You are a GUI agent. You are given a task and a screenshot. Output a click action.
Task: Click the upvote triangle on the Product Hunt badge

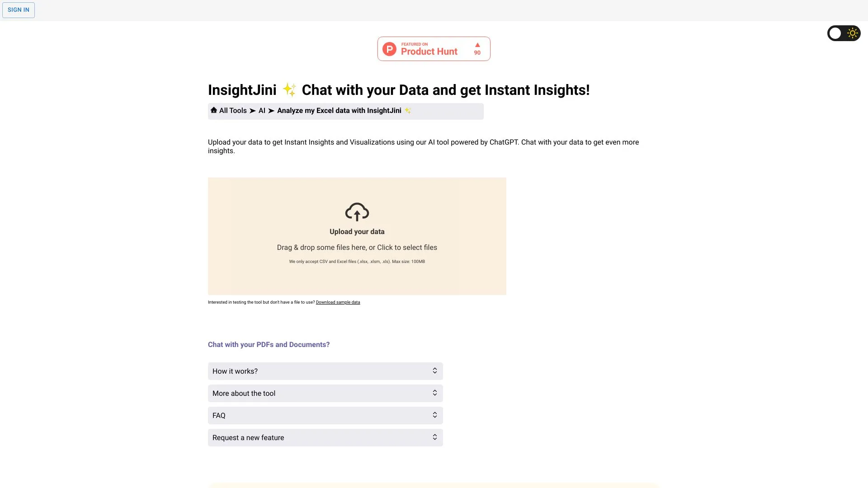click(x=477, y=45)
